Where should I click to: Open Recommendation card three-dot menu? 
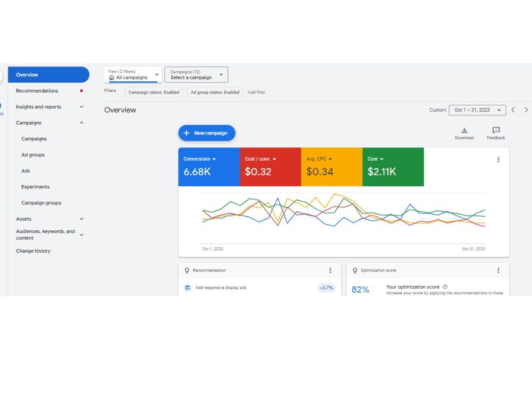[330, 270]
